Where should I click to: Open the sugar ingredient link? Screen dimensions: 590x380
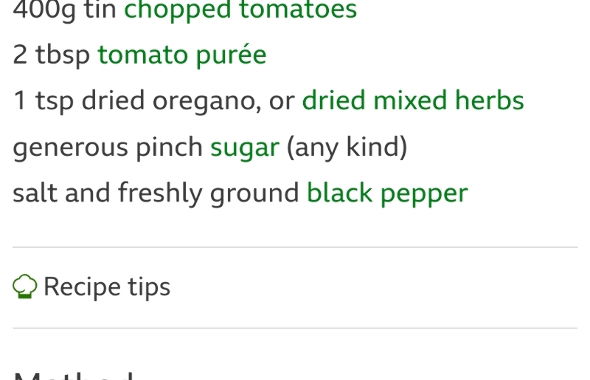pos(245,148)
